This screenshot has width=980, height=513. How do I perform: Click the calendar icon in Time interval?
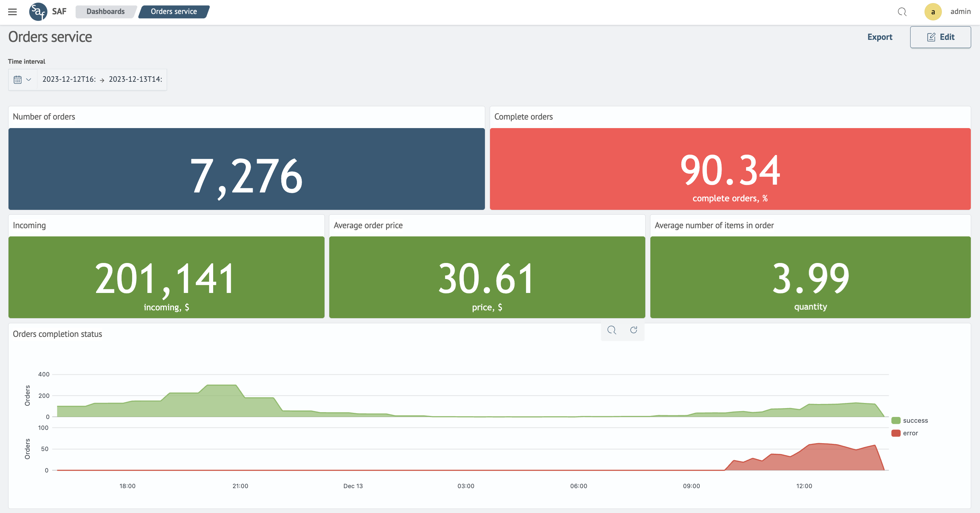click(x=17, y=79)
